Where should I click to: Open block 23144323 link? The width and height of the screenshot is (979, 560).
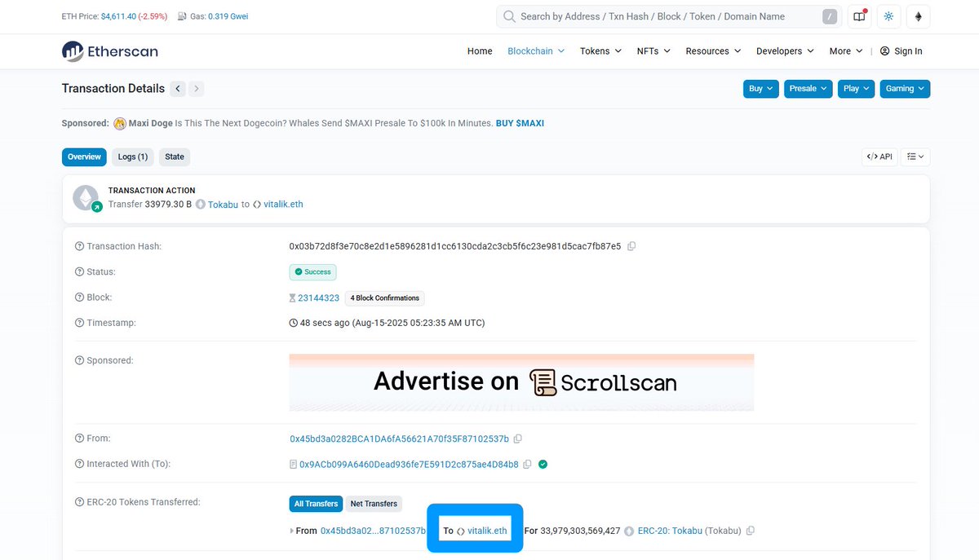[x=318, y=298]
